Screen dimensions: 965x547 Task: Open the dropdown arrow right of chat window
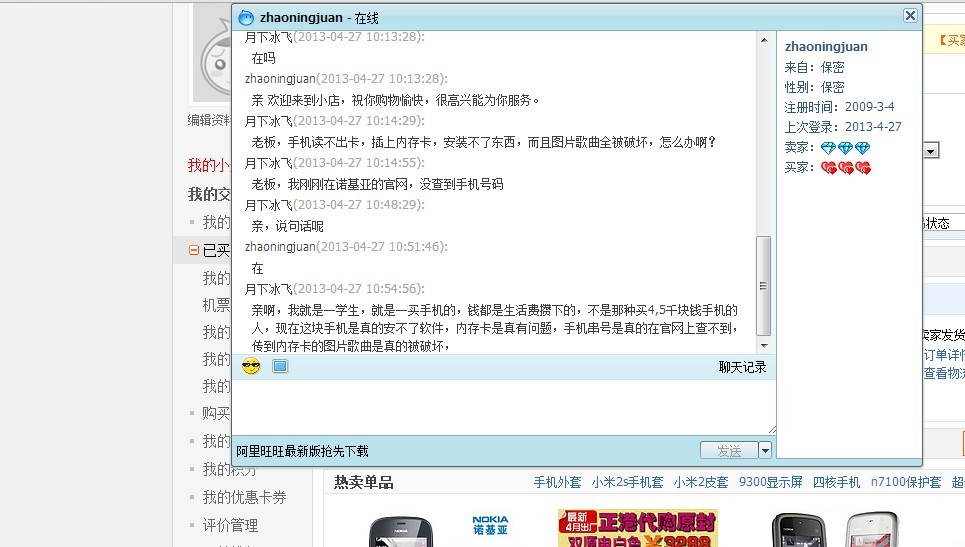(x=931, y=150)
